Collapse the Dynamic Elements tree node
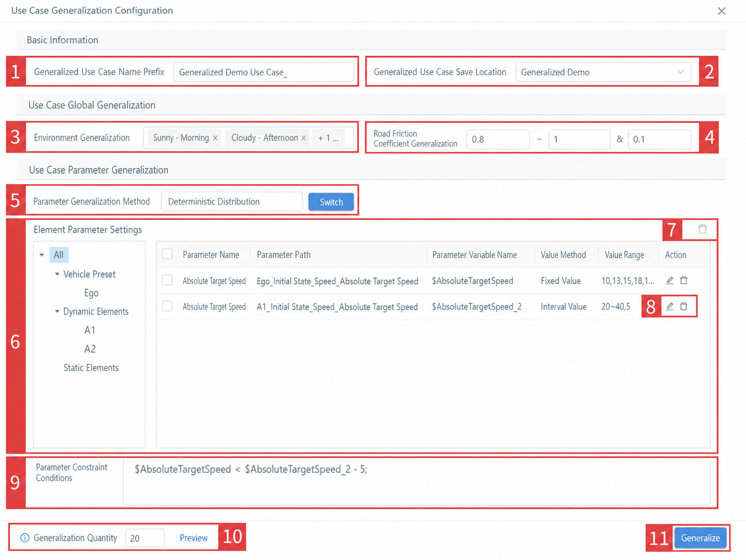The image size is (746, 560). click(57, 311)
